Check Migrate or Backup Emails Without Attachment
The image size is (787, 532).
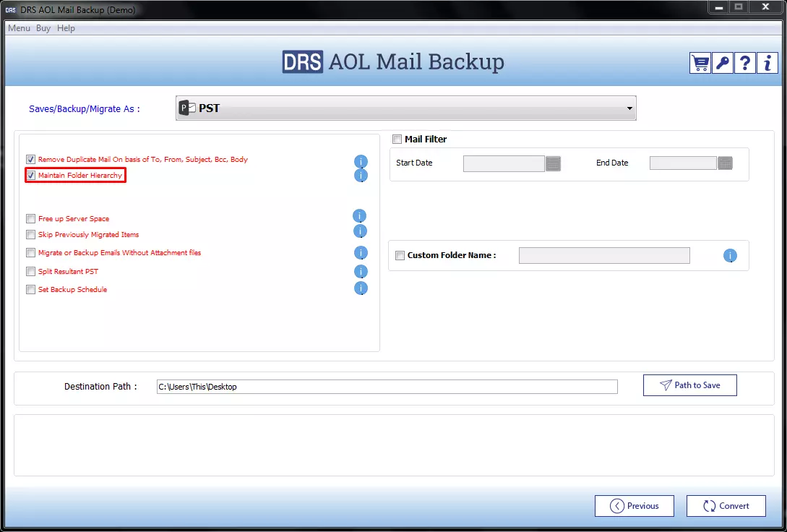31,253
